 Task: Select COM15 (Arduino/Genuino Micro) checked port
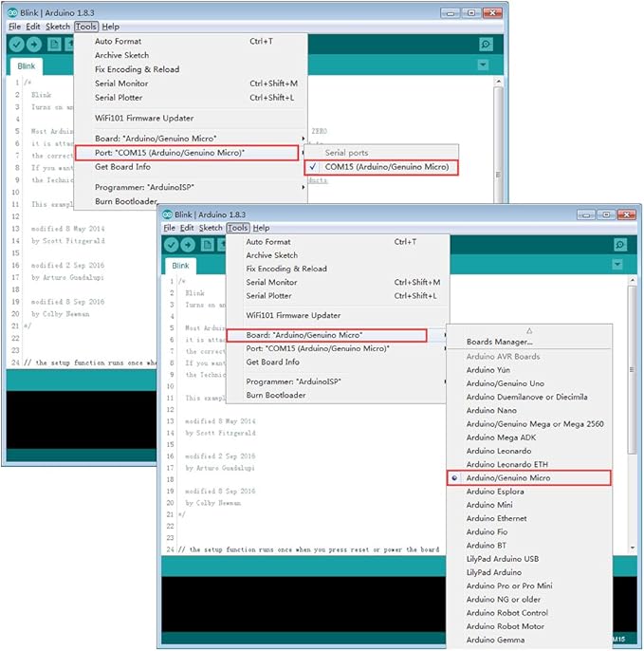click(381, 167)
